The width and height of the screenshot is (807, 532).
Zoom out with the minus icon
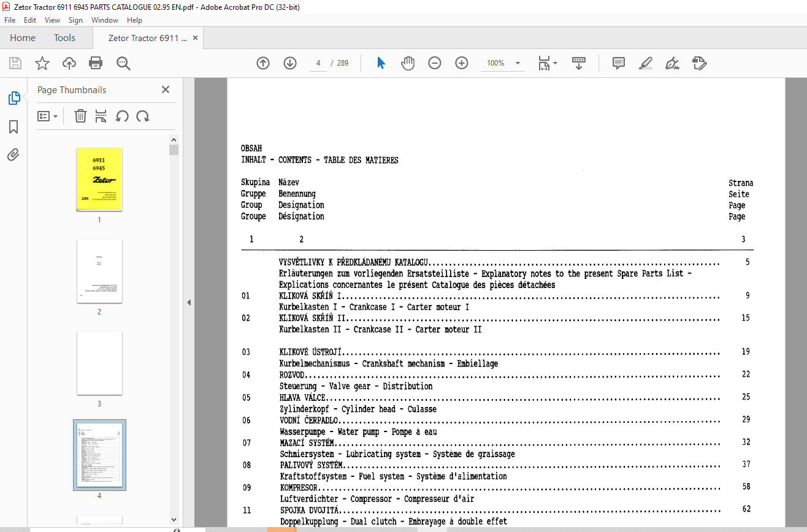coord(435,63)
